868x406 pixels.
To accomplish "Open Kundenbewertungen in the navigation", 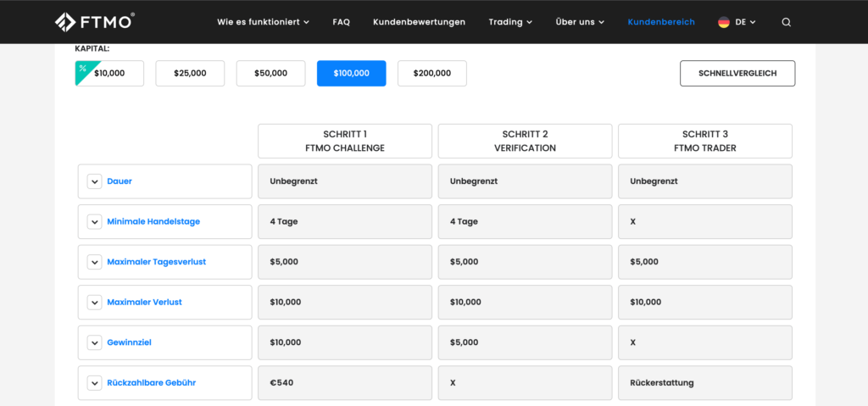I will [419, 22].
